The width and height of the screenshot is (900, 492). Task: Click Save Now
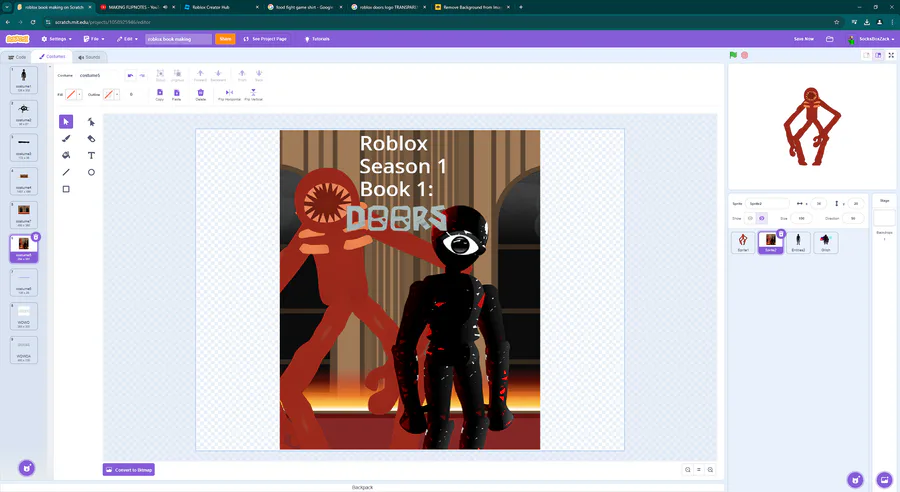(804, 39)
